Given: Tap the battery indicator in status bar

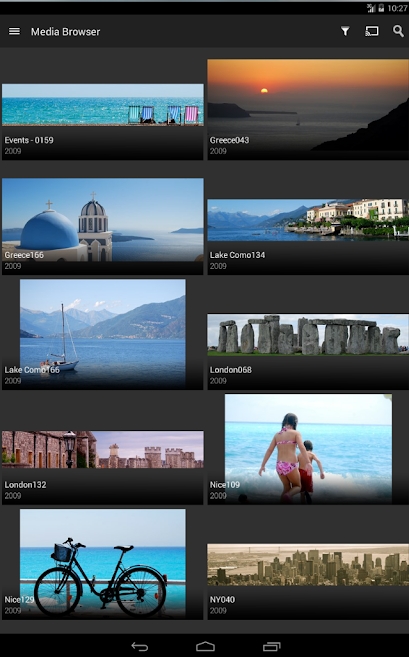Looking at the screenshot, I should (x=381, y=8).
